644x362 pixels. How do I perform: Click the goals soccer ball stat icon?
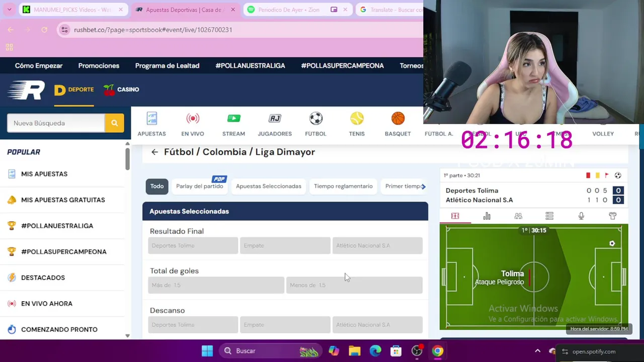click(618, 175)
